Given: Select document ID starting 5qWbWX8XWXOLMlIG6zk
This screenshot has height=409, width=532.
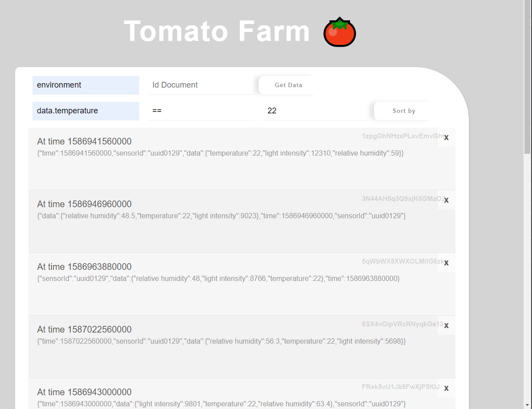Looking at the screenshot, I should coord(403,261).
